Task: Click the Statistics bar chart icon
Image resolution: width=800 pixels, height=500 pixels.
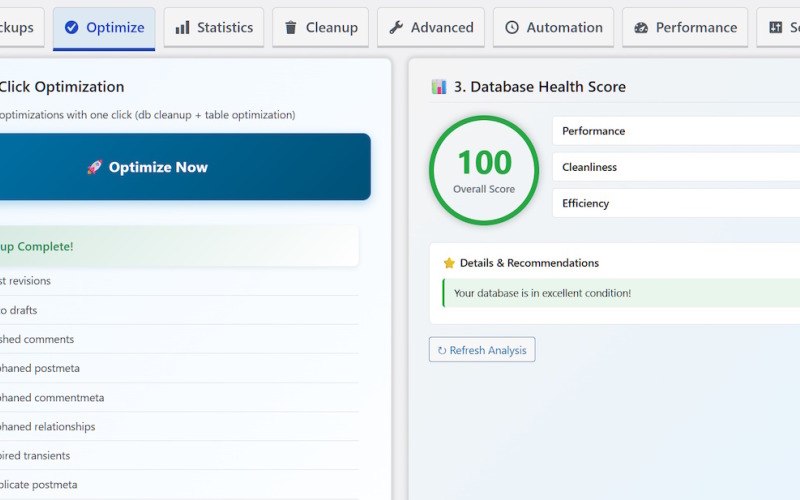Action: pos(182,28)
